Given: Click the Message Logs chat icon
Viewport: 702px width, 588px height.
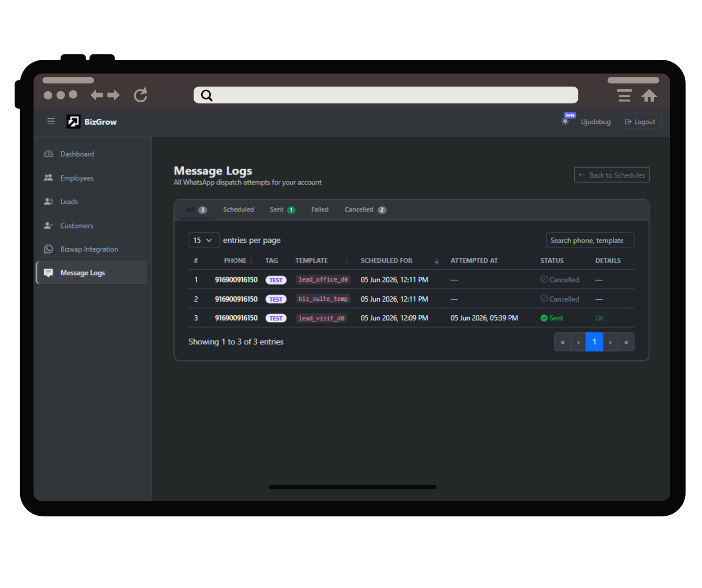Looking at the screenshot, I should pyautogui.click(x=48, y=273).
